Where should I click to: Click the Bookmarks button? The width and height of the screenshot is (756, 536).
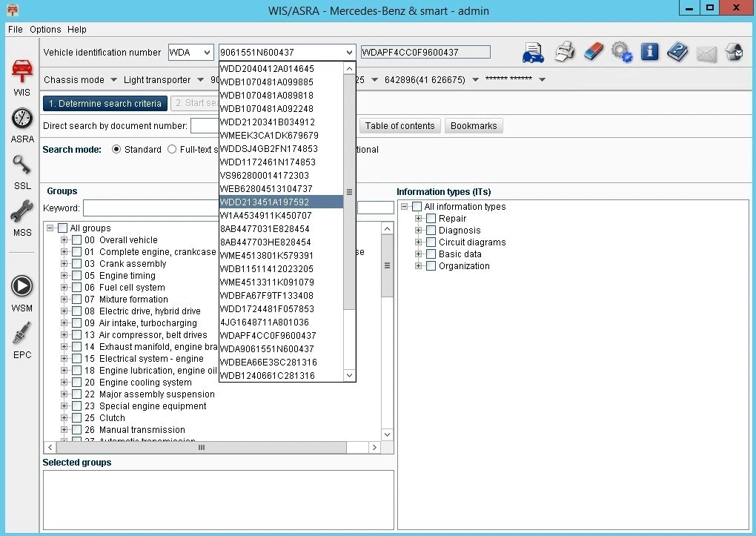[474, 126]
